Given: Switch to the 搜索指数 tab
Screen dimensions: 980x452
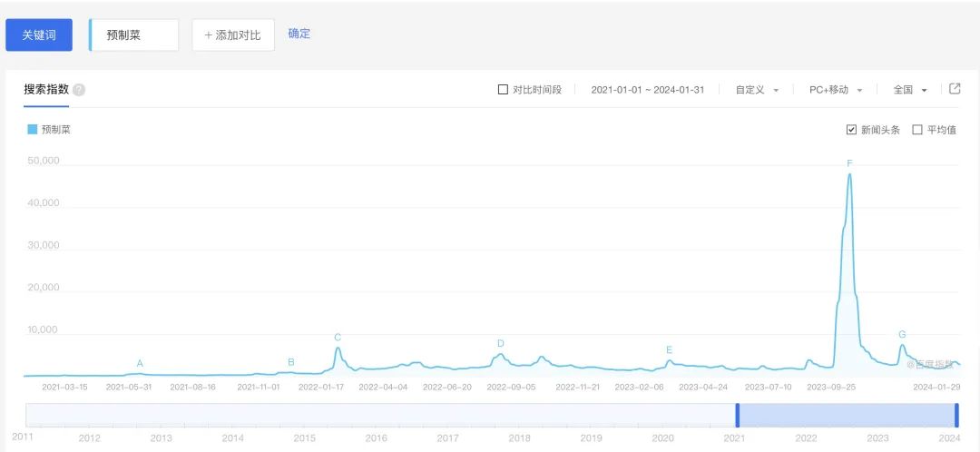Looking at the screenshot, I should tap(46, 89).
